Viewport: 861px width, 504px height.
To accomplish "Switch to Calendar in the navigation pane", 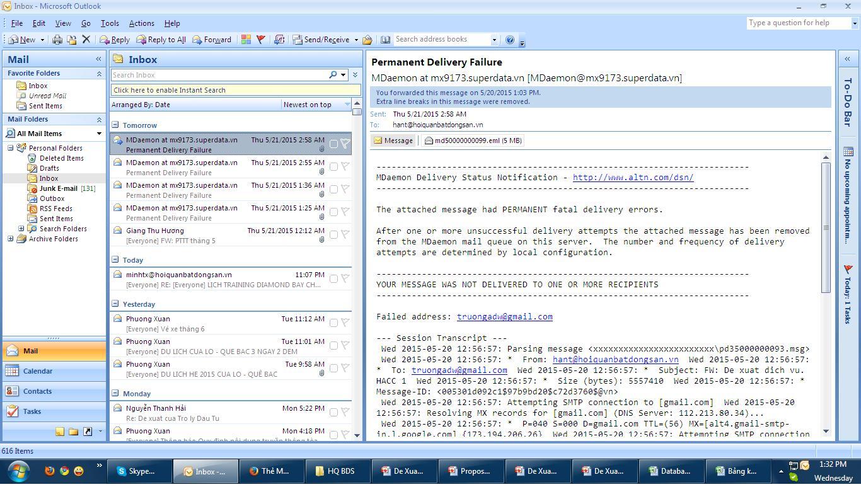I will [54, 371].
